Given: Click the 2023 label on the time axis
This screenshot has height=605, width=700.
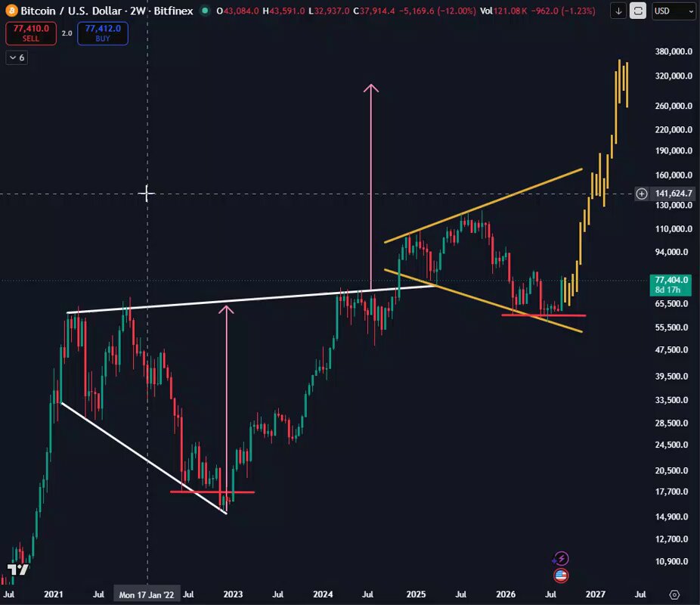Looking at the screenshot, I should tap(233, 594).
